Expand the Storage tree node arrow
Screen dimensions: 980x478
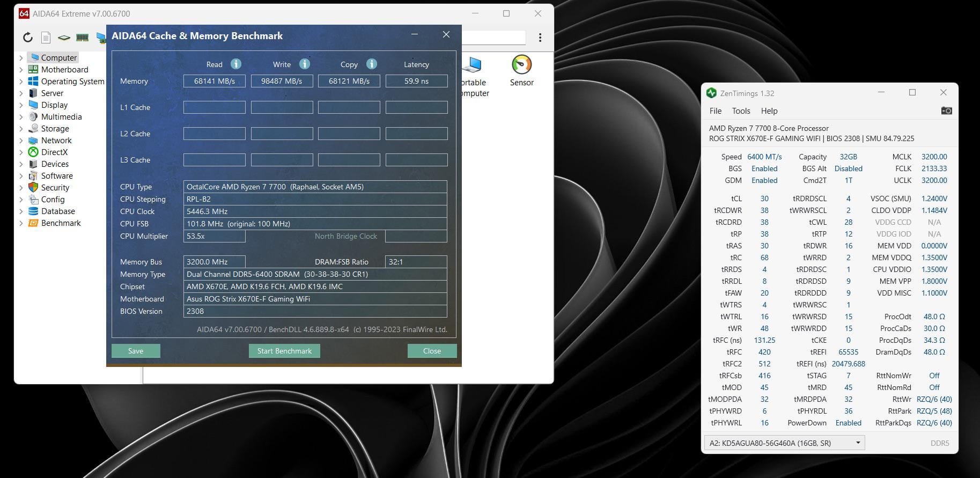point(21,128)
